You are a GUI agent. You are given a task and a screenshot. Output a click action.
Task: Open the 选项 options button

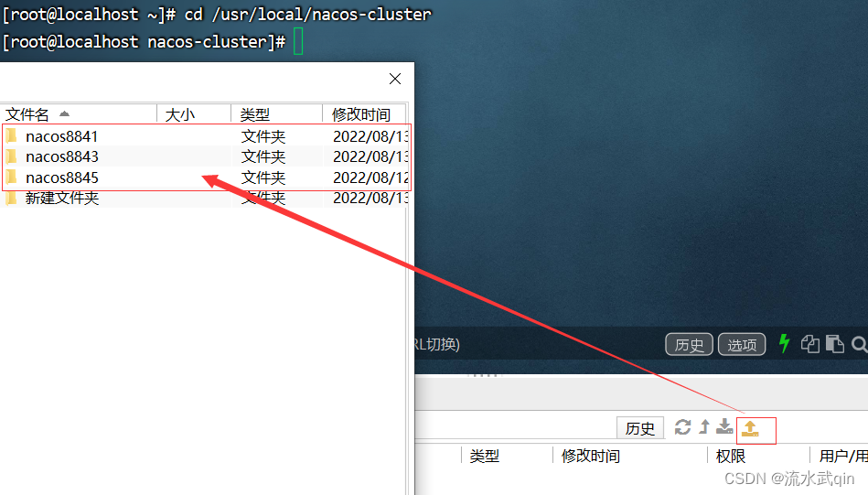point(742,344)
